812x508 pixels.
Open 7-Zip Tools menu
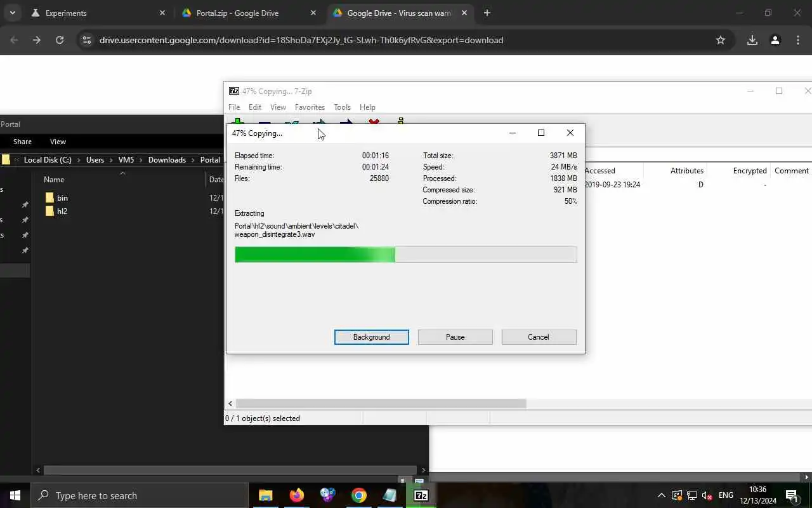pyautogui.click(x=342, y=107)
